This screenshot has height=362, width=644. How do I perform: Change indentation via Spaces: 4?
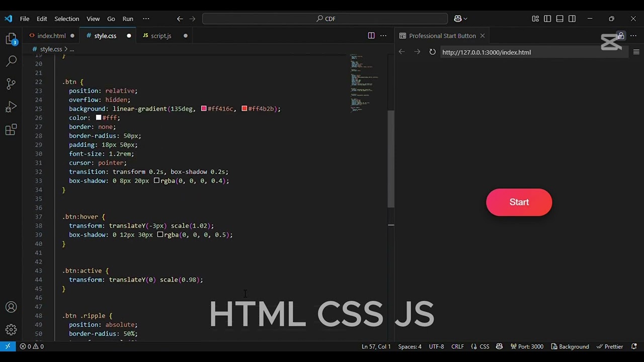coord(410,346)
